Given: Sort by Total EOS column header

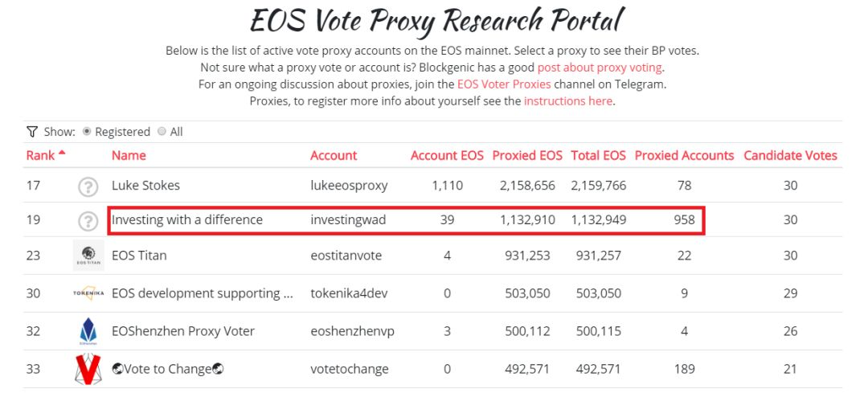Looking at the screenshot, I should click(x=599, y=156).
